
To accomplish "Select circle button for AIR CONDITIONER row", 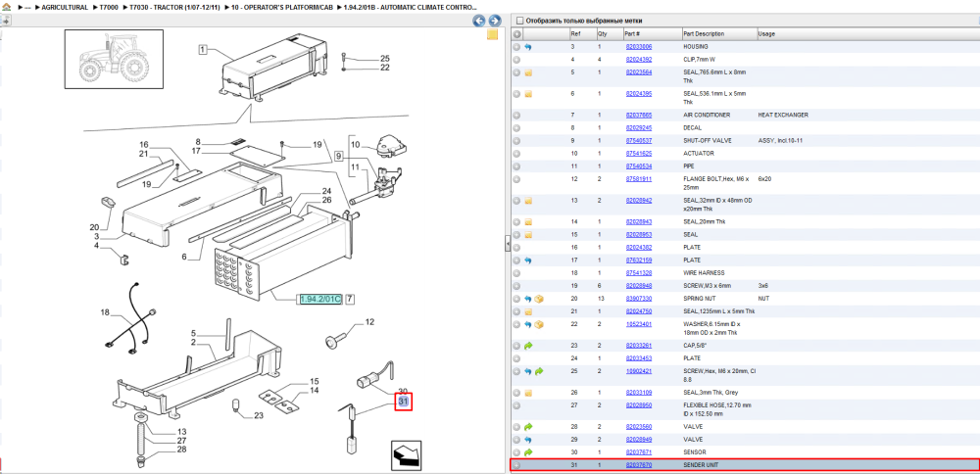I will [516, 115].
